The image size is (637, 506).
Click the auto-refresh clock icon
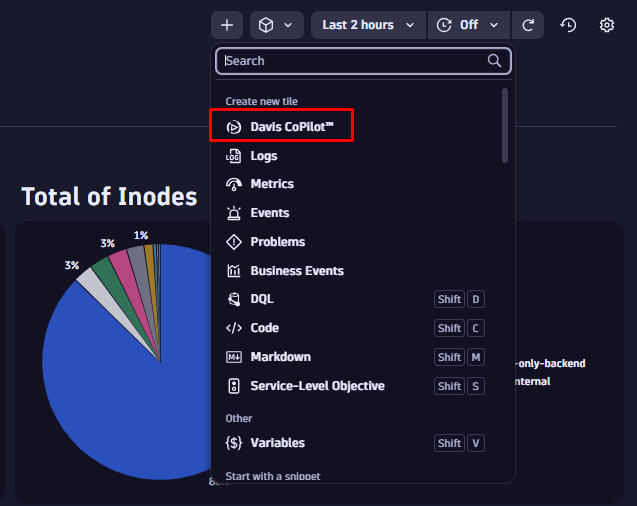pos(444,25)
